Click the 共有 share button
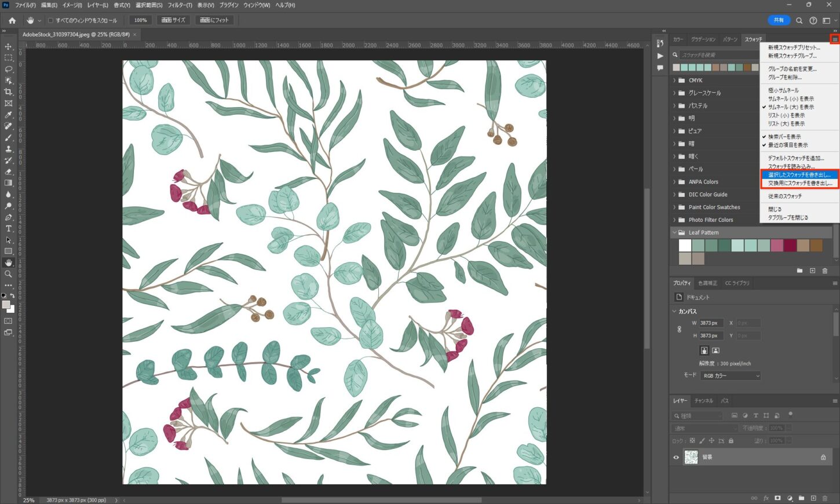The image size is (840, 504). (x=779, y=20)
